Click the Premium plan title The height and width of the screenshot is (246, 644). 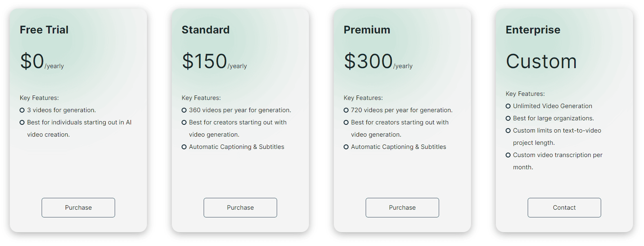click(x=367, y=29)
